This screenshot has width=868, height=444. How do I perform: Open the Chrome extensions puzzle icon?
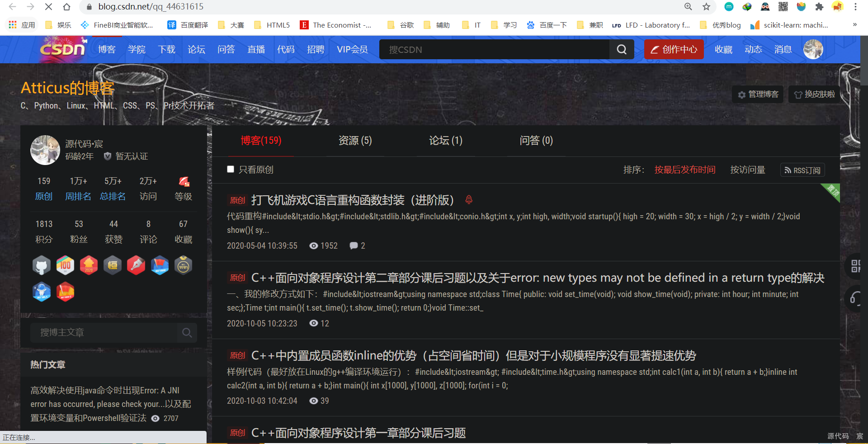tap(819, 7)
